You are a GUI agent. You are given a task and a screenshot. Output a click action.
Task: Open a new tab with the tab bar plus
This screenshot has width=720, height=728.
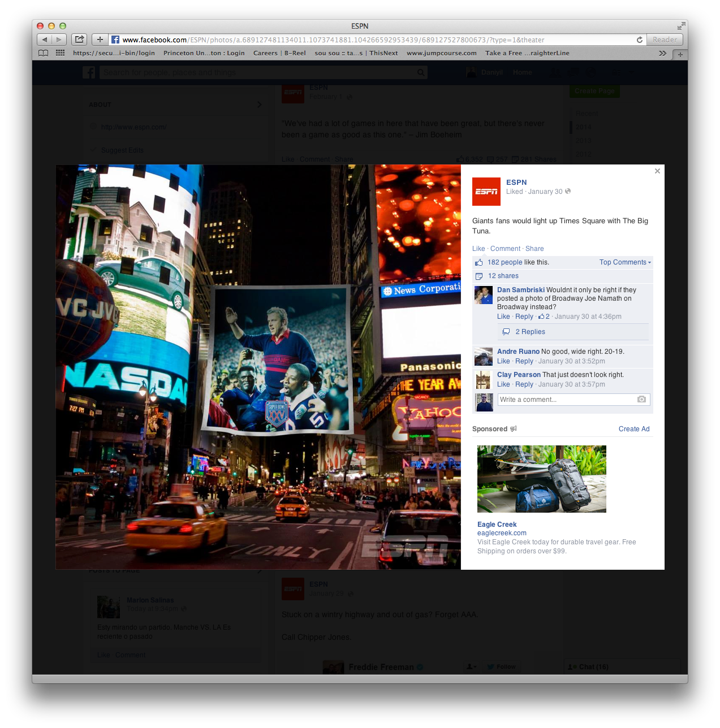click(680, 54)
